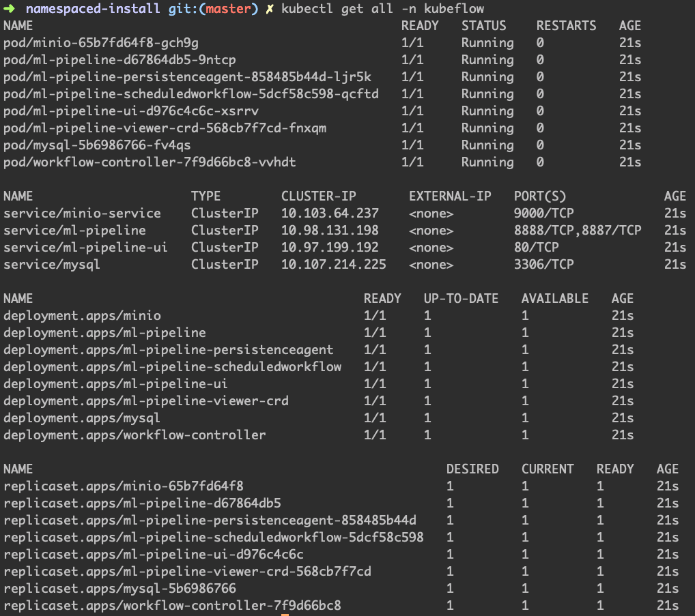Click replicaset.apps/mysql-5b6986766 entry
This screenshot has height=616, width=695.
click(119, 589)
